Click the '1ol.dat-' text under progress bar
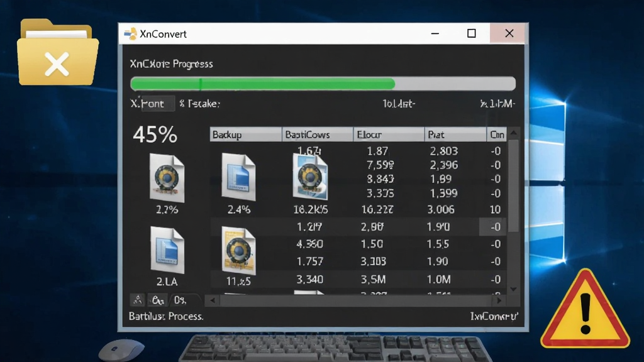The width and height of the screenshot is (644, 362). pyautogui.click(x=398, y=104)
